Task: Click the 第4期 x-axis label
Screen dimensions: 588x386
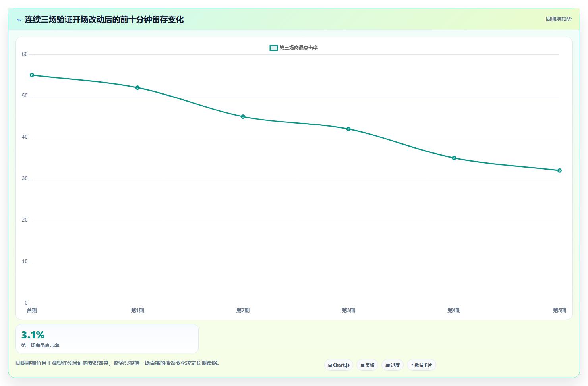Action: (x=454, y=310)
